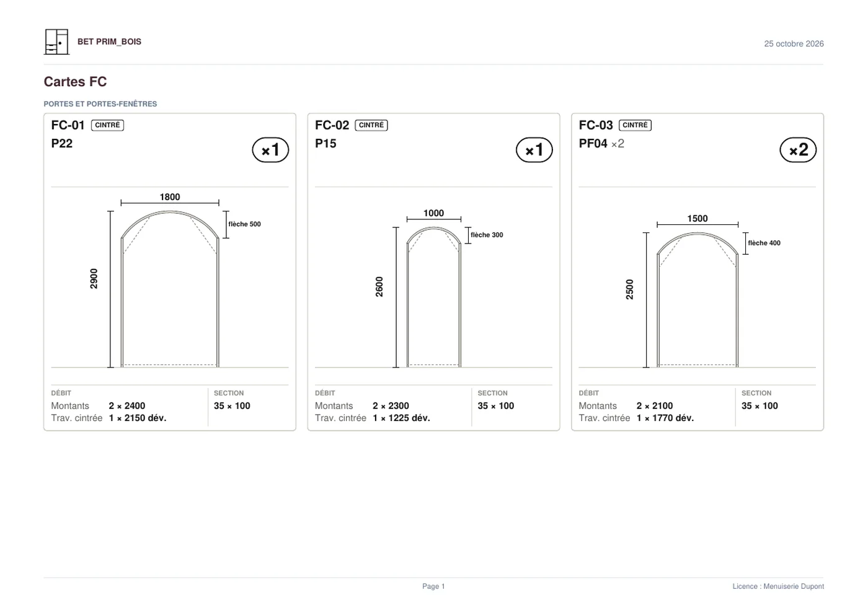Select the 2900 height dimension
868x613 pixels.
[x=94, y=278]
